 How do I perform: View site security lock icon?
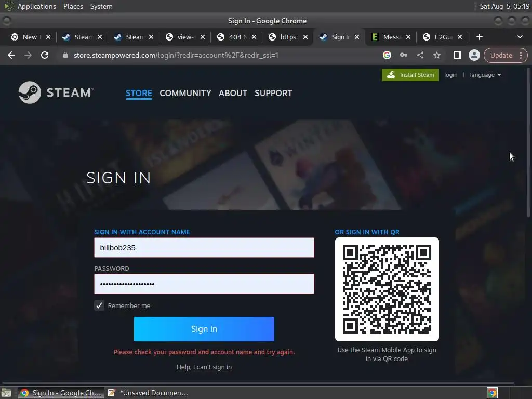coord(65,55)
